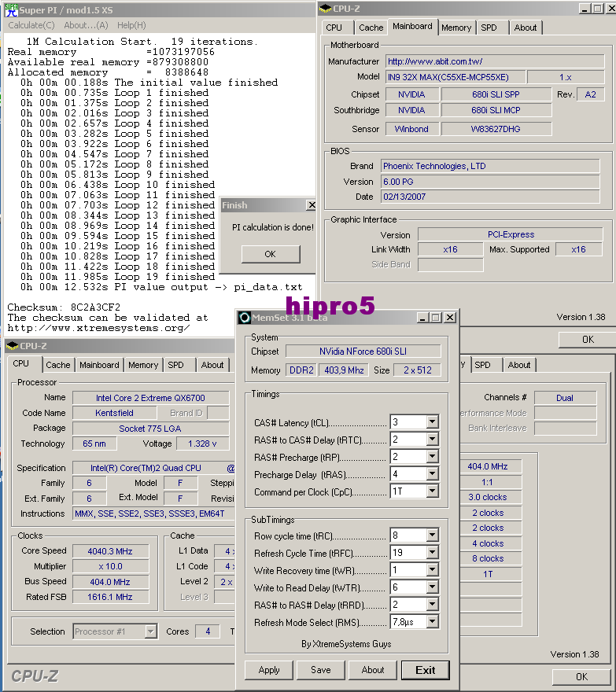The width and height of the screenshot is (616, 692).
Task: Open the RAS# to RAS# Delay dropdown
Action: pos(433,604)
